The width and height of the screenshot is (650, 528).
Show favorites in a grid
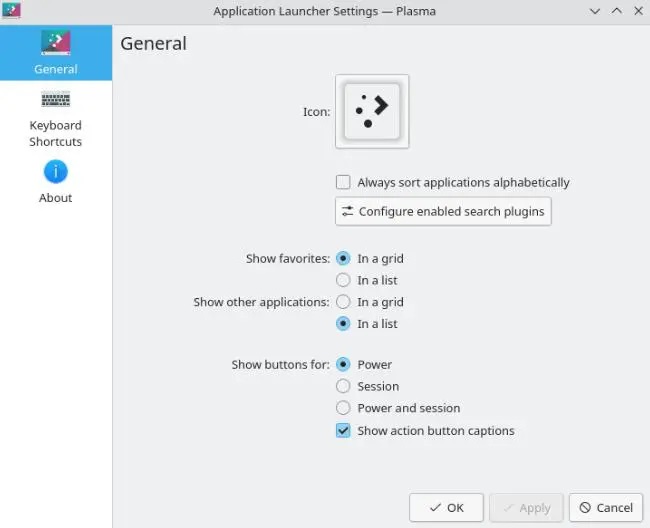pyautogui.click(x=343, y=258)
